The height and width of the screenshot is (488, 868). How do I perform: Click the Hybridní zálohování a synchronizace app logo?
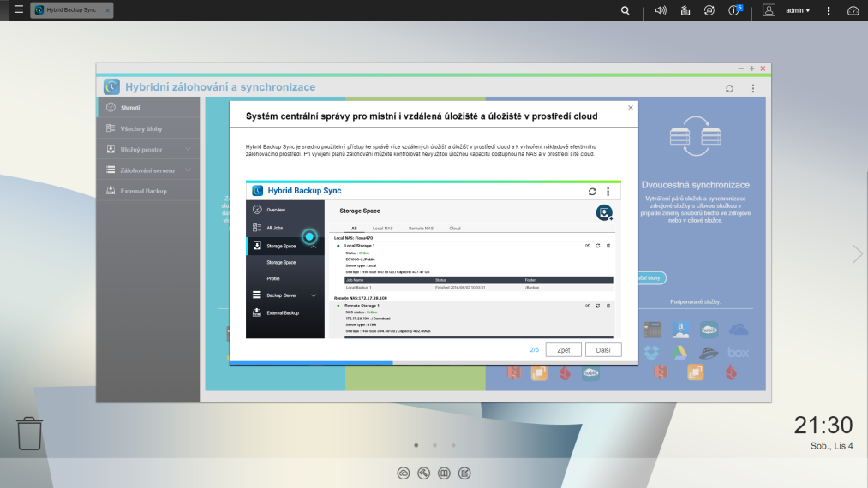point(111,86)
